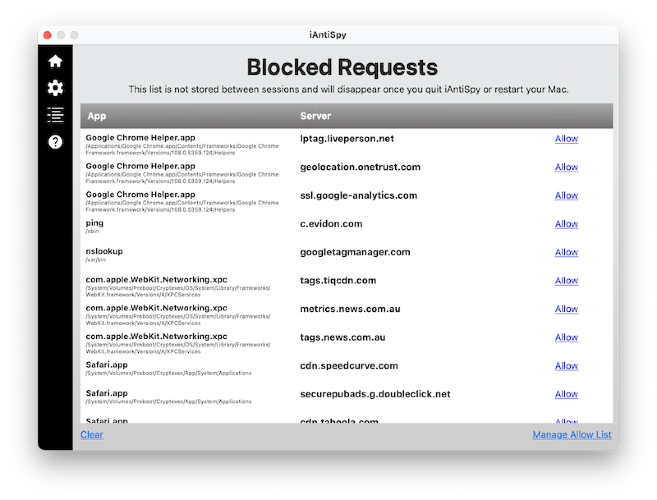Sort by the Server column header
Viewport: 657px width, 500px height.
(316, 116)
